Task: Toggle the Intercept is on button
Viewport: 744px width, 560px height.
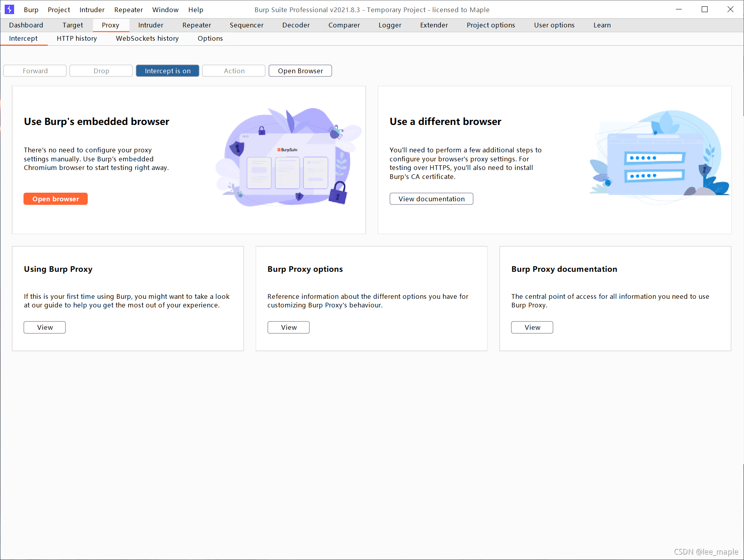Action: coord(168,71)
